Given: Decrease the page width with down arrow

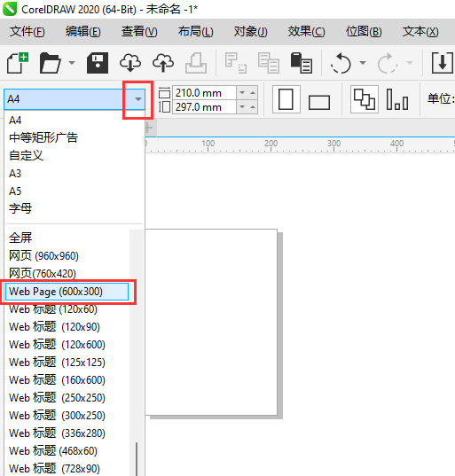Looking at the screenshot, I should (x=242, y=92).
